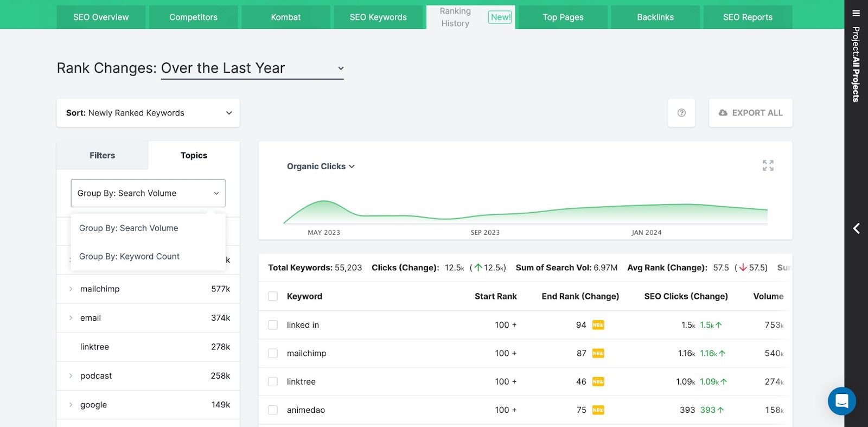The image size is (868, 427).
Task: Open the Organic Clicks metric dropdown
Action: point(321,166)
